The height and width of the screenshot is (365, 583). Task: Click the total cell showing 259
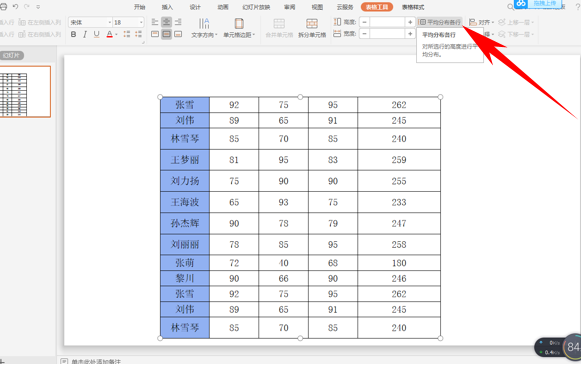tap(399, 160)
